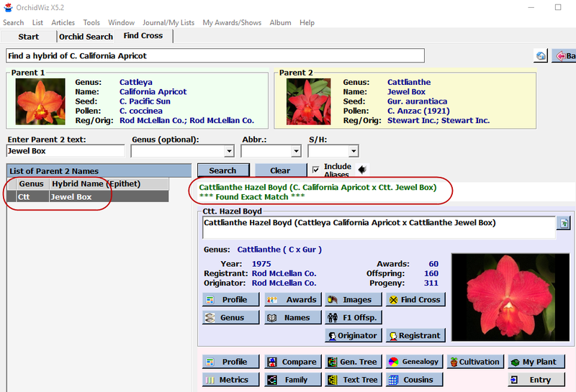Click the Genus button

pos(230,318)
